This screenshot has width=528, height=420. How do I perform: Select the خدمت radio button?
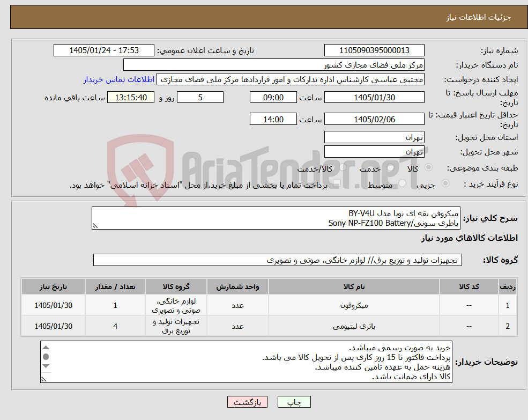click(x=391, y=167)
